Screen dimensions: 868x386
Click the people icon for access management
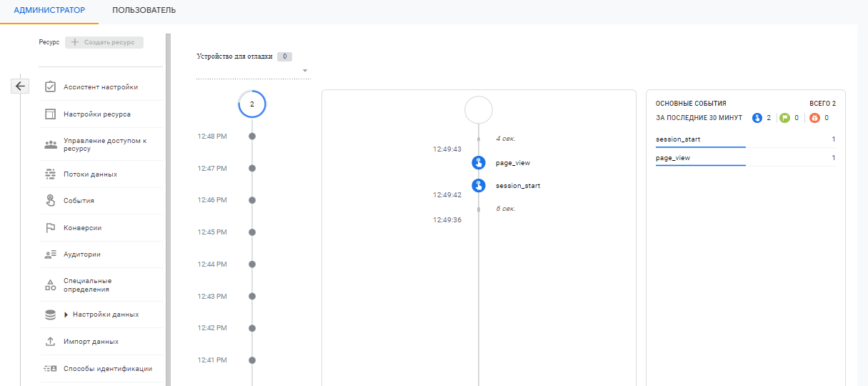[x=50, y=144]
